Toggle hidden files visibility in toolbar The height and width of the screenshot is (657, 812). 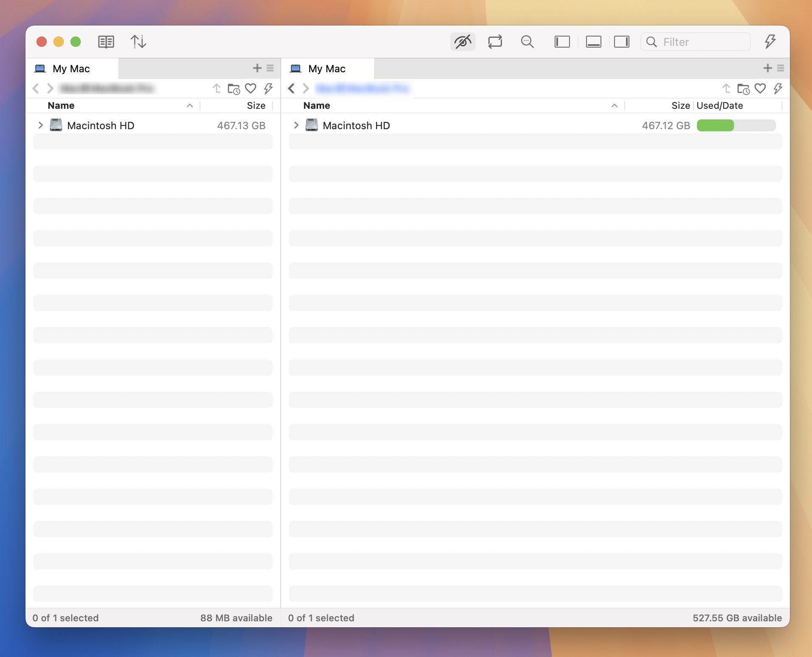coord(462,42)
